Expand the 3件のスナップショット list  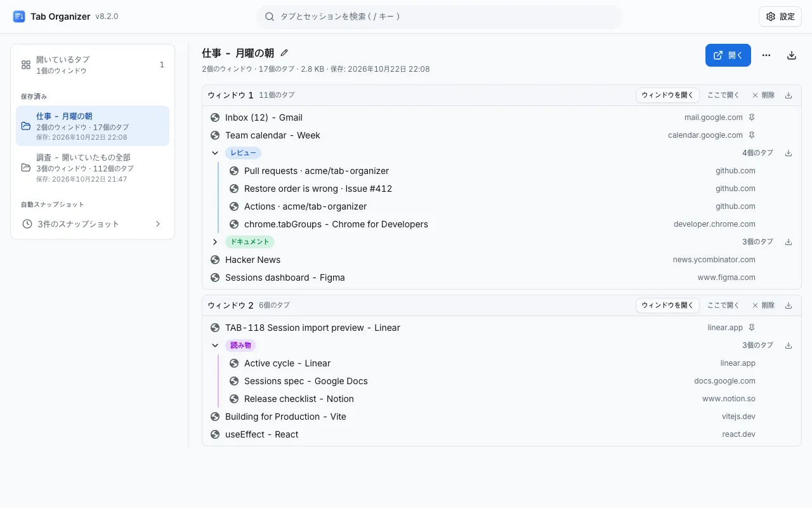(x=93, y=224)
